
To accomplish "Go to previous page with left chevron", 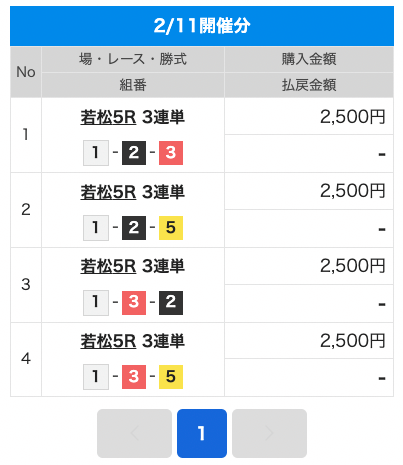I will tap(134, 433).
